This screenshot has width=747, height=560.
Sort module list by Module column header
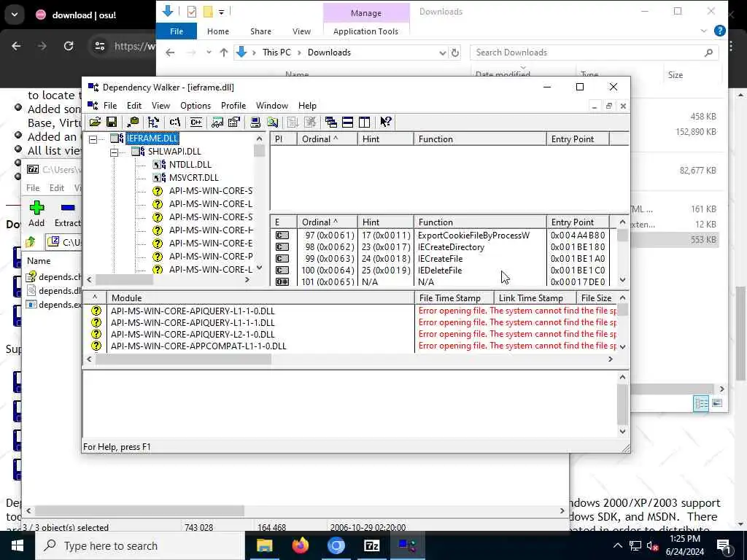click(260, 298)
